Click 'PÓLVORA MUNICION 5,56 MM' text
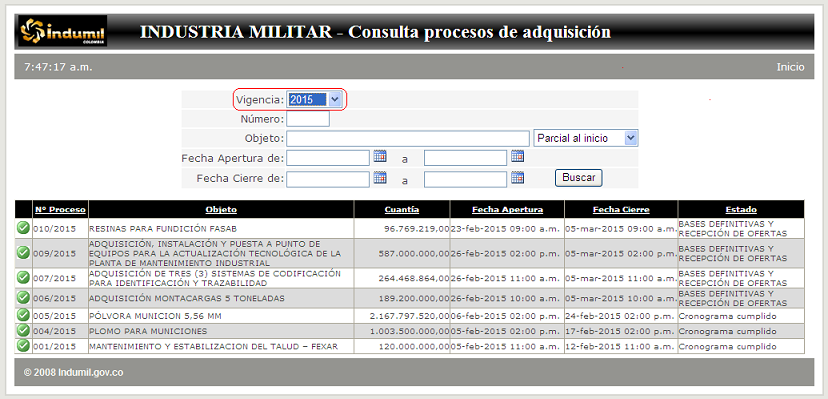This screenshot has width=828, height=399. [x=155, y=316]
